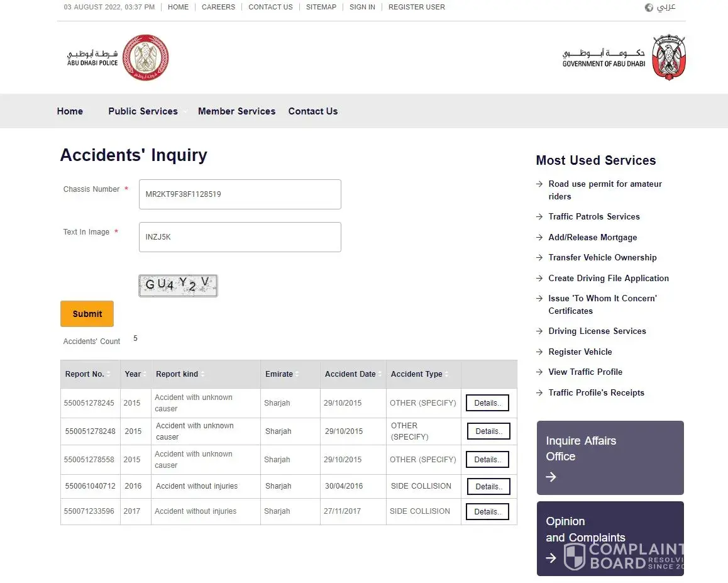Go to Home in main navigation bar
728x583 pixels.
[x=70, y=111]
